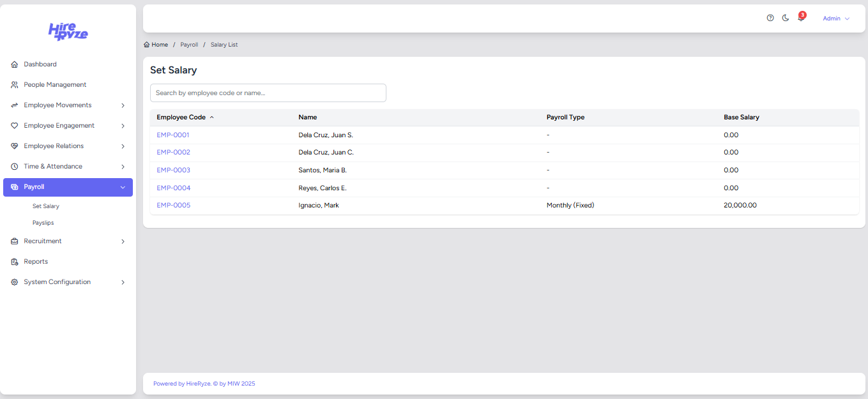This screenshot has width=868, height=399.
Task: Click the People Management icon
Action: point(15,85)
